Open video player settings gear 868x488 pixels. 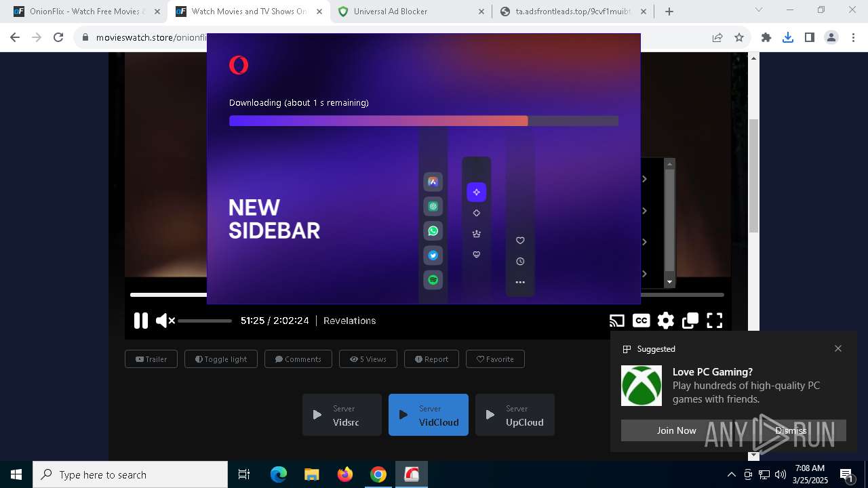pos(666,321)
